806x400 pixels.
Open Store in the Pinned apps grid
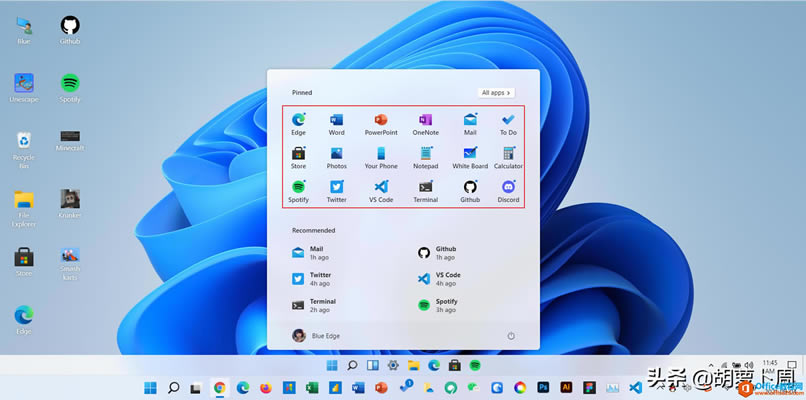pos(298,158)
